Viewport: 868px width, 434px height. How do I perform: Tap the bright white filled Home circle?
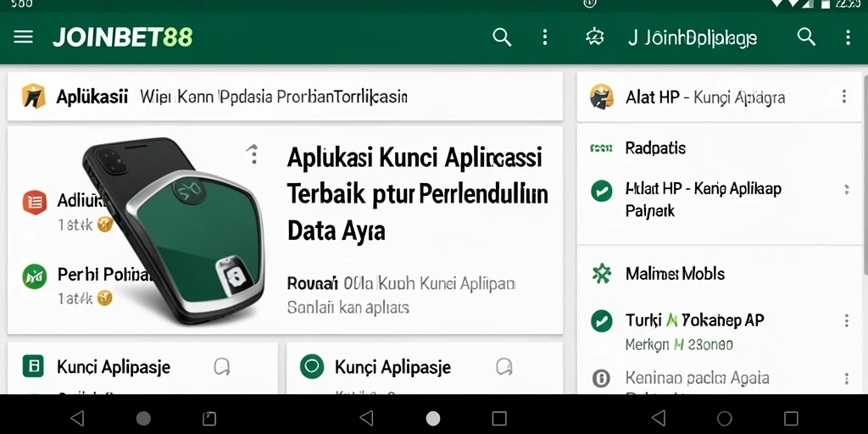point(433,418)
